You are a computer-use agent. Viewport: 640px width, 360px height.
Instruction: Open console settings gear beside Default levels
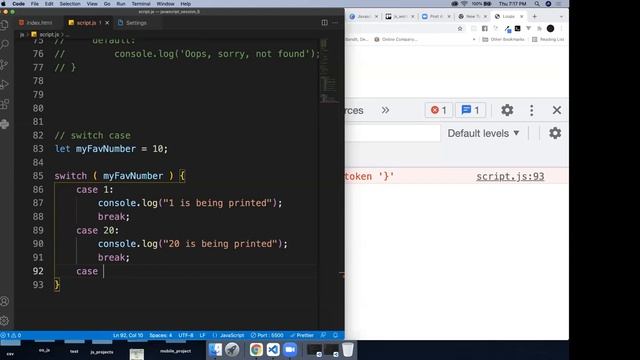[x=555, y=133]
